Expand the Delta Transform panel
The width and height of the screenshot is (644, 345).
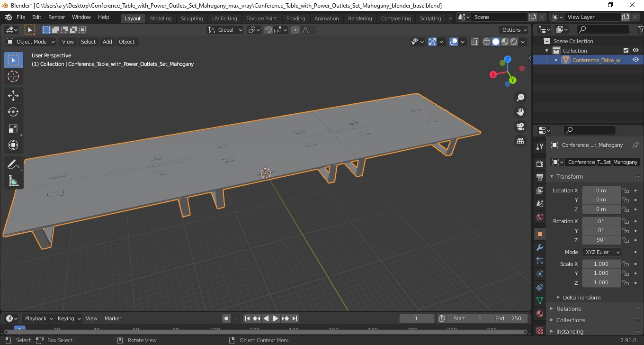(x=581, y=298)
